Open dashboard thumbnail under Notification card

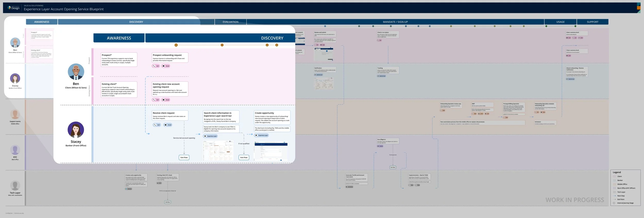324,84
